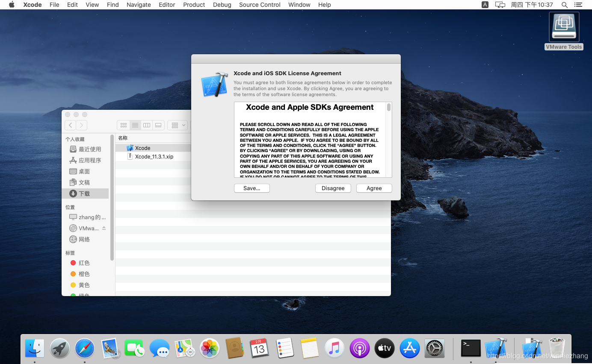Open the Product menu
Image resolution: width=592 pixels, height=364 pixels.
[x=194, y=5]
